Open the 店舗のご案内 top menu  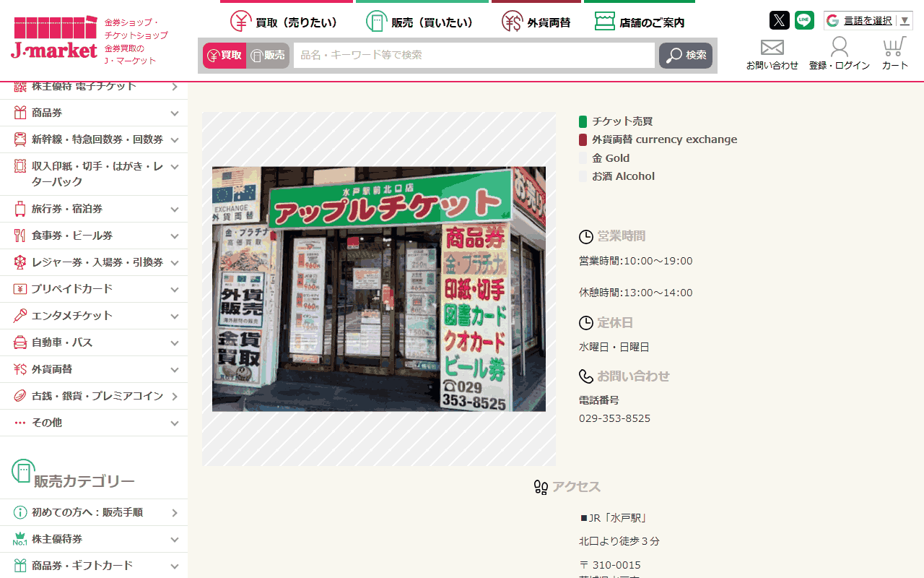tap(640, 22)
